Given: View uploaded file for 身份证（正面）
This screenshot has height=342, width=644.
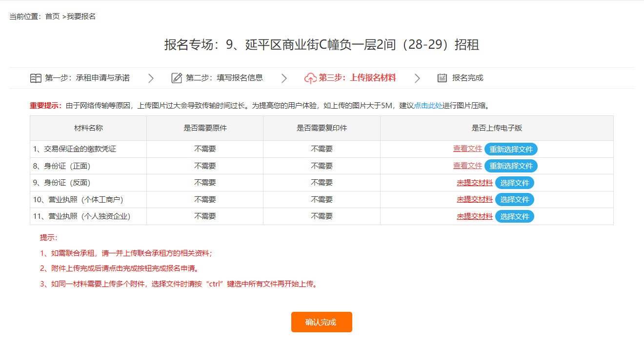Looking at the screenshot, I should tap(467, 166).
